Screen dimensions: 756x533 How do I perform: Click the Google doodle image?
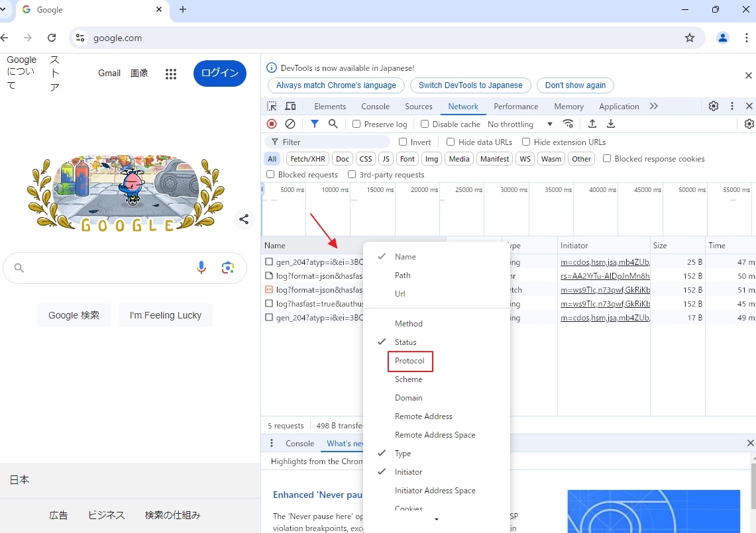point(125,193)
